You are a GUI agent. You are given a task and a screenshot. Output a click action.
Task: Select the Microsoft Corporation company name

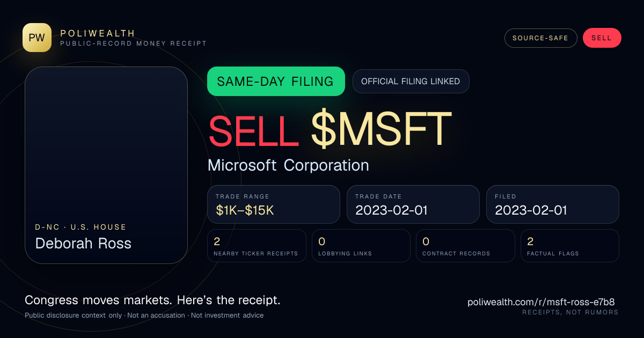click(288, 165)
